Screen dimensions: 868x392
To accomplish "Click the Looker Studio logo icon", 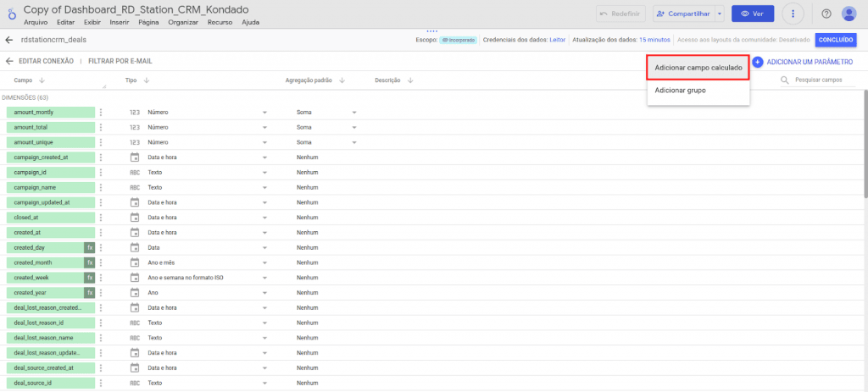I will pyautogui.click(x=10, y=14).
